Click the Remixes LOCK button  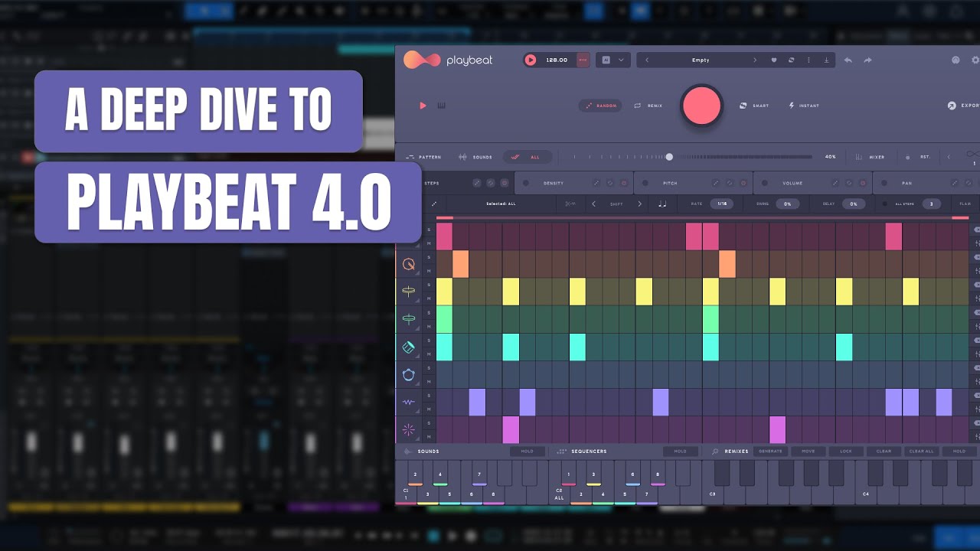[846, 452]
